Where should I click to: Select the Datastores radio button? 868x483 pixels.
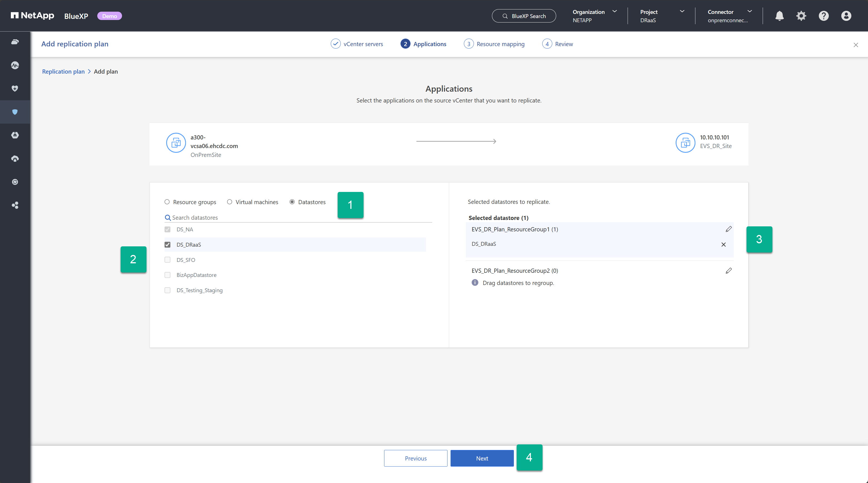pyautogui.click(x=292, y=202)
